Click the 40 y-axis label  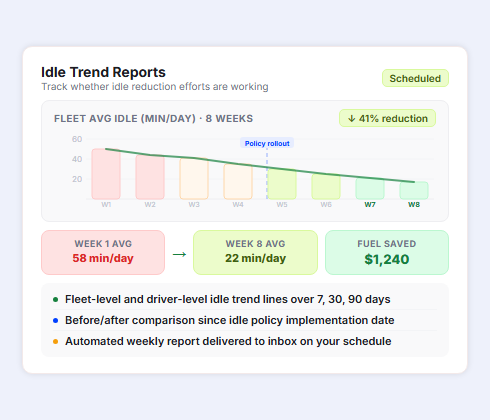[77, 159]
